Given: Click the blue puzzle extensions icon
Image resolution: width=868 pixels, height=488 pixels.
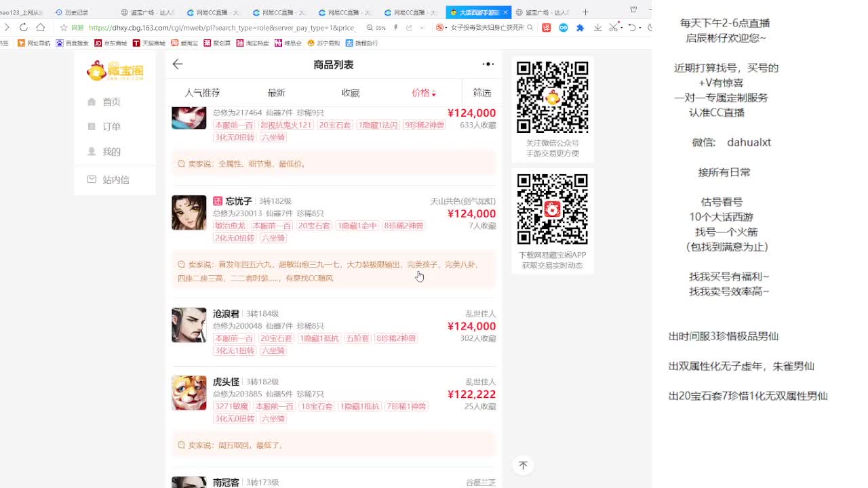Looking at the screenshot, I should coord(580,28).
